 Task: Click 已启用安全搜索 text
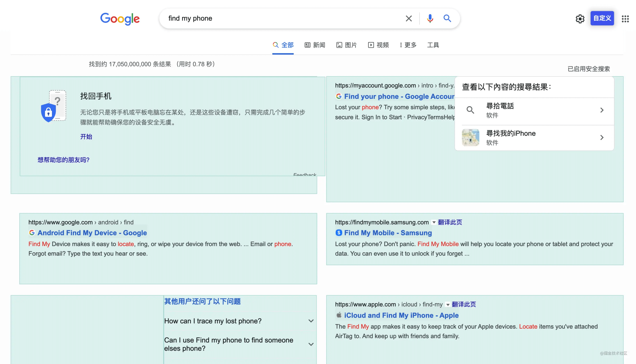coord(589,69)
